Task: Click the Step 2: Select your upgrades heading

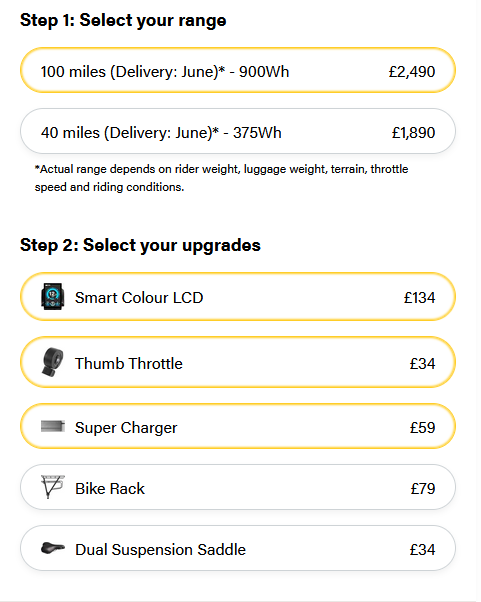Action: [140, 245]
